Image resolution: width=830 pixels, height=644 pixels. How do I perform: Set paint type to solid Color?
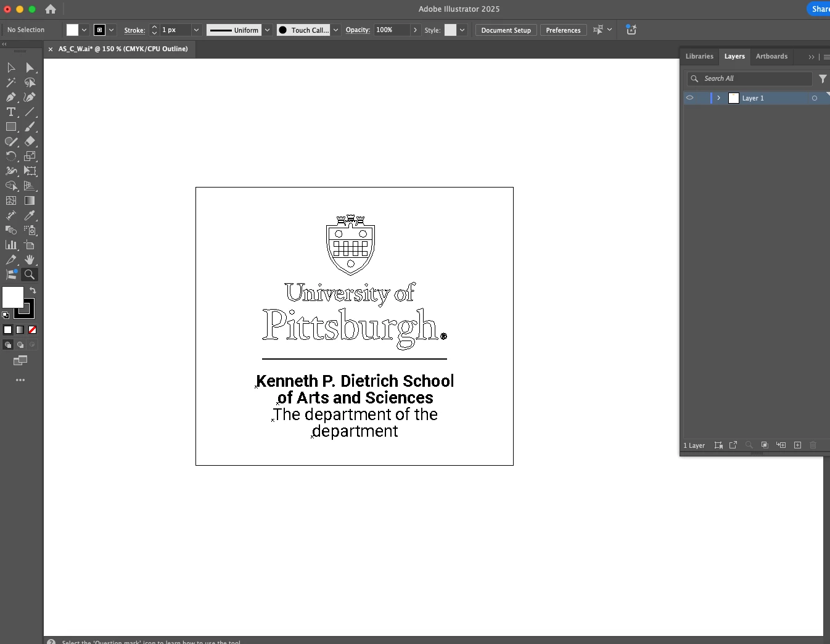point(8,330)
